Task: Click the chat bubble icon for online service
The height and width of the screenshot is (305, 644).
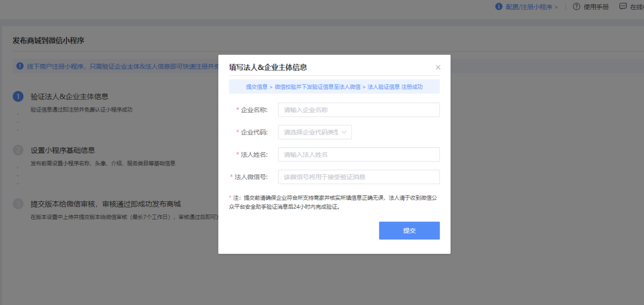Action: (x=623, y=7)
